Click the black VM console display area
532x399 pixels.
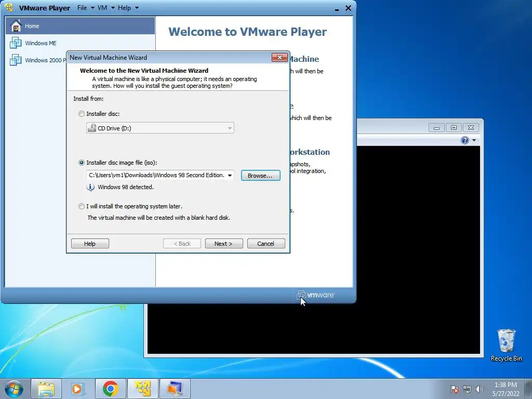pyautogui.click(x=418, y=250)
